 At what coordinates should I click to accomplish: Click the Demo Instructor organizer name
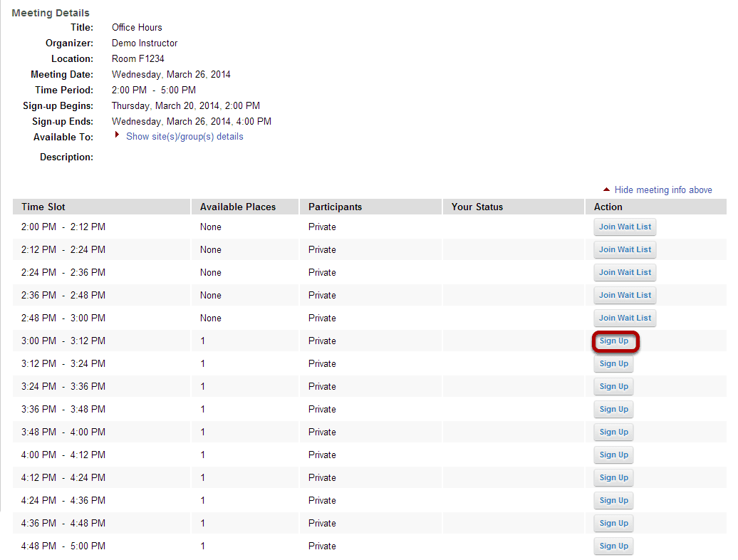pos(145,43)
